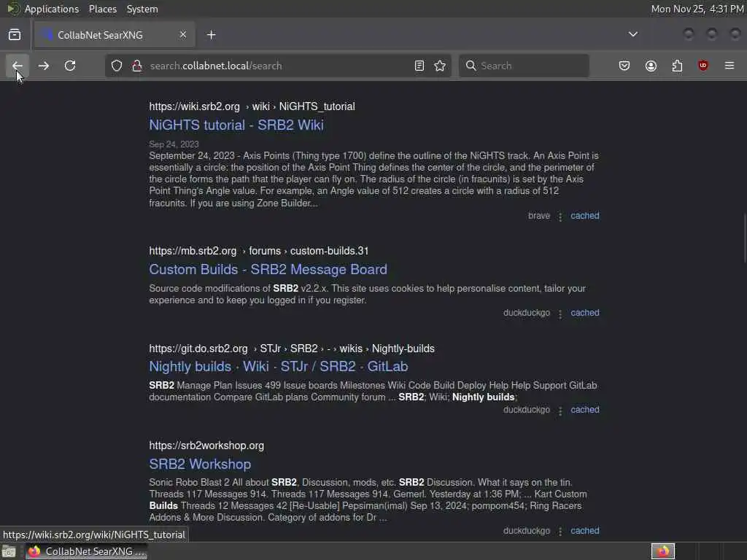Go forward one page

coord(43,66)
